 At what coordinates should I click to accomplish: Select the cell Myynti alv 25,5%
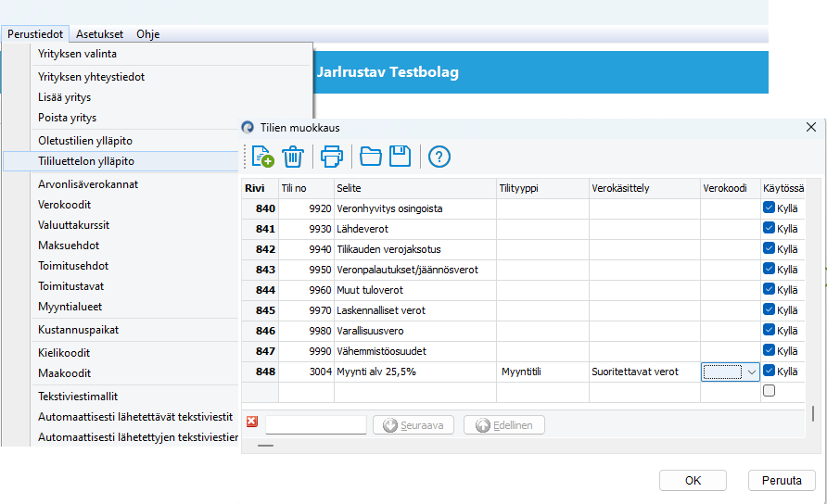415,372
